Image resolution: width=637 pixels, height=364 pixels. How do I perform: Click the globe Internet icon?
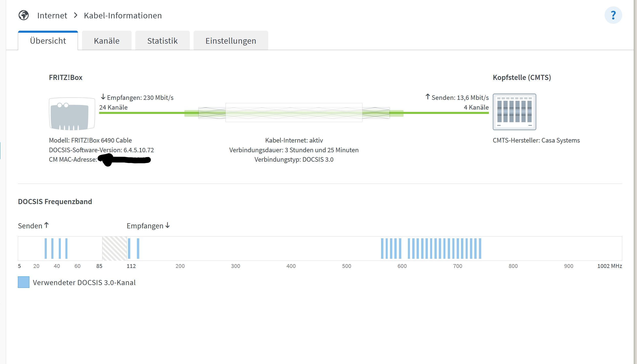click(x=24, y=15)
